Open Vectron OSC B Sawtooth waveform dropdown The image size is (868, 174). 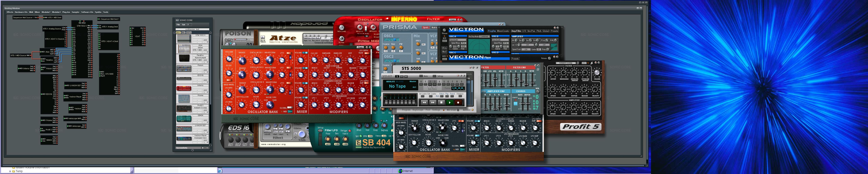[500, 40]
